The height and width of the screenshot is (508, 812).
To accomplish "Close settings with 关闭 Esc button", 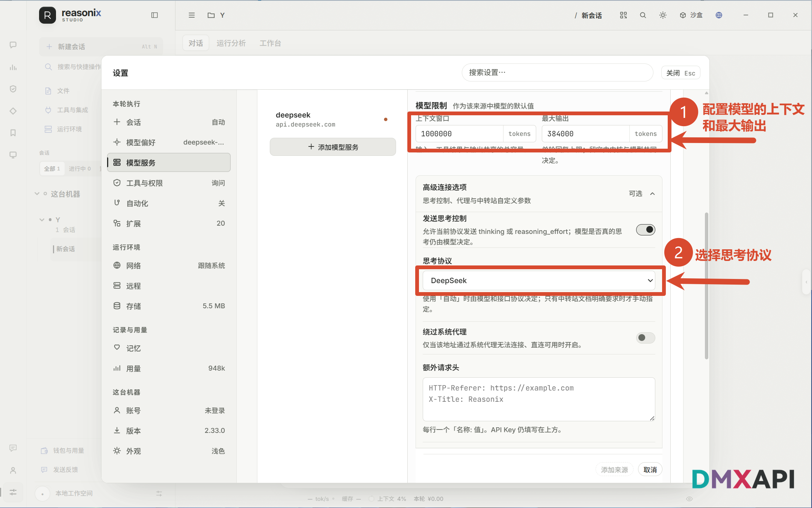I will point(680,73).
